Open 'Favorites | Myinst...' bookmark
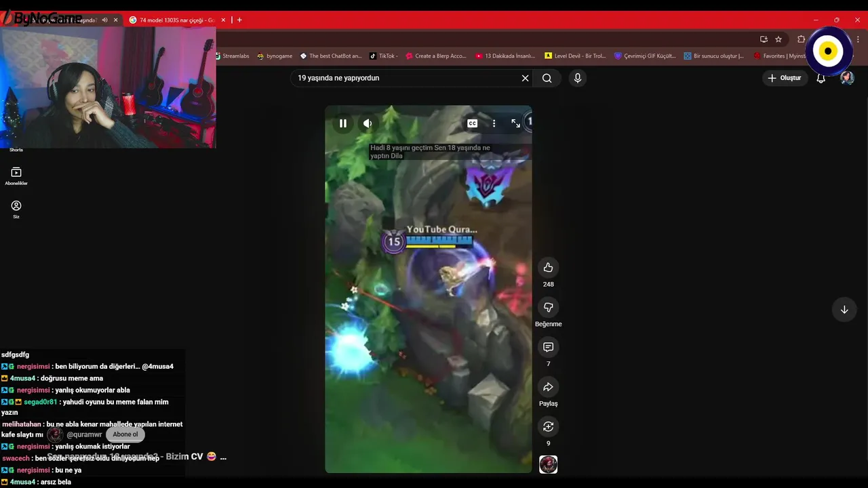The width and height of the screenshot is (868, 488). (x=779, y=56)
